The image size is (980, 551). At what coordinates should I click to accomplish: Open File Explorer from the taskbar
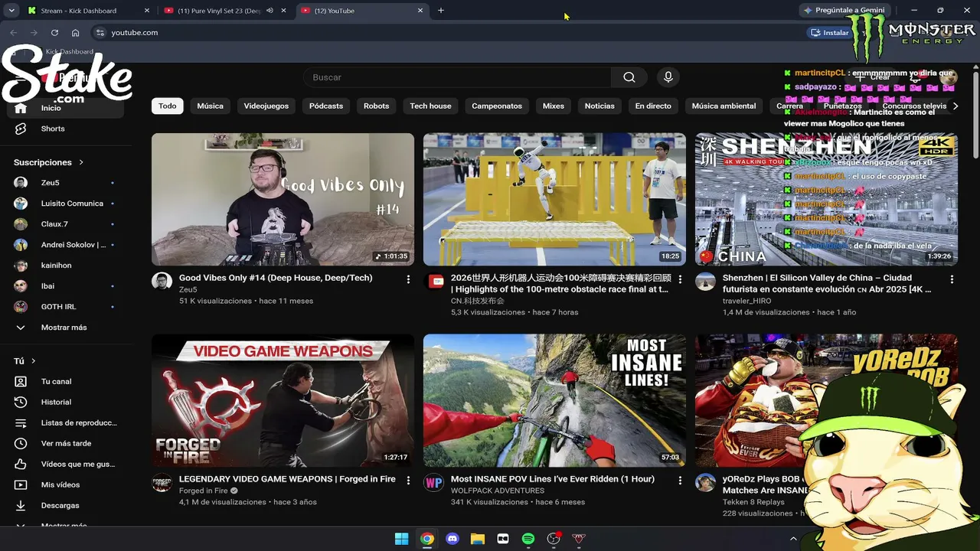click(478, 539)
